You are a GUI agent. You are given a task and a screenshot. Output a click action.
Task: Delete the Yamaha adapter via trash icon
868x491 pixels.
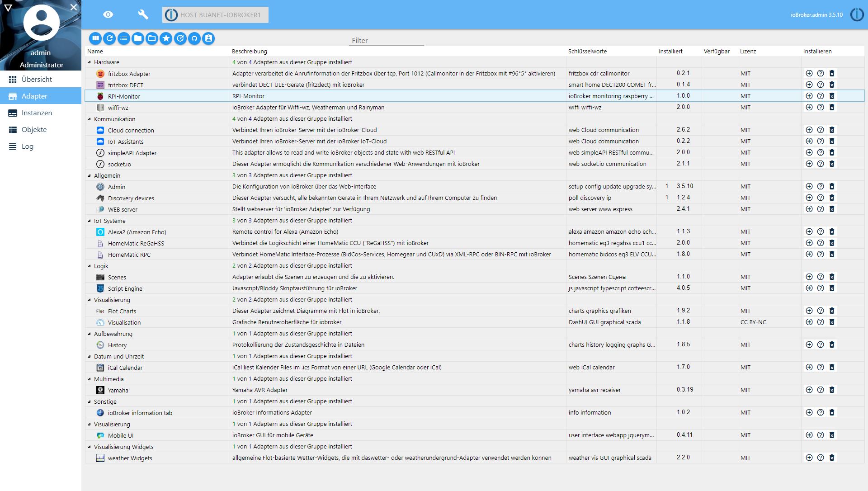[x=831, y=390]
